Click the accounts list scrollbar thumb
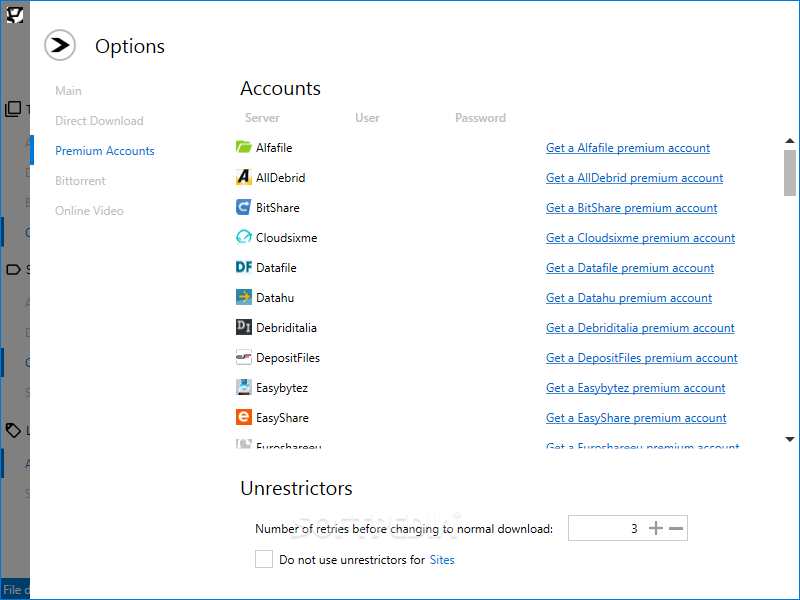Viewport: 800px width, 600px height. point(790,173)
